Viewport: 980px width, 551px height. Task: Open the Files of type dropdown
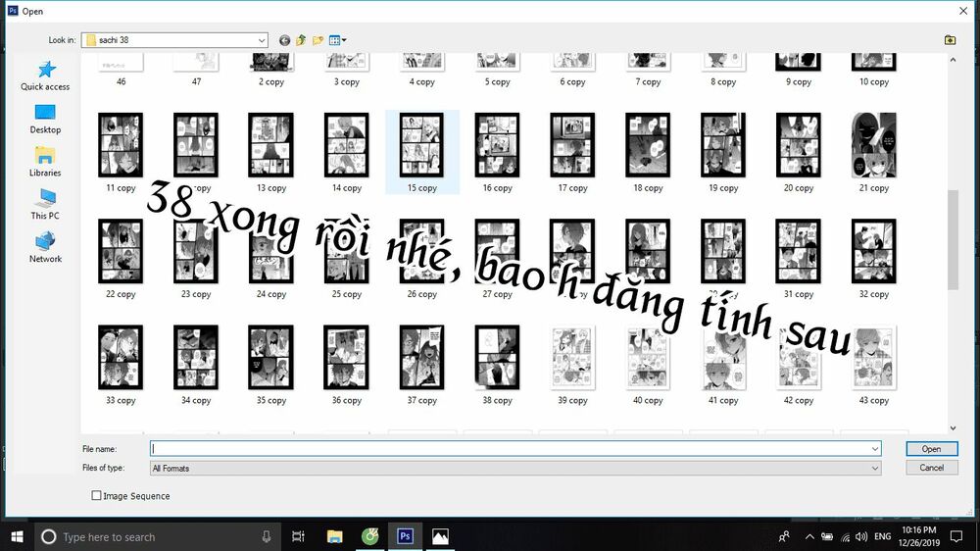click(875, 469)
